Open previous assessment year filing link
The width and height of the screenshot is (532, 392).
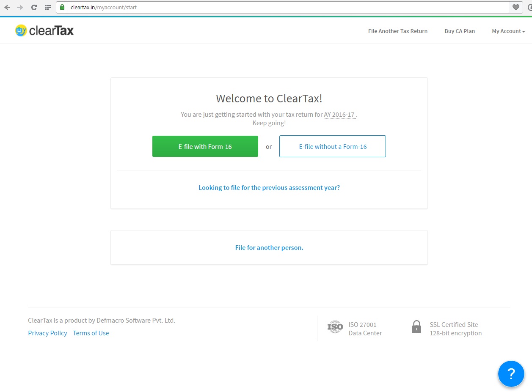click(x=269, y=187)
